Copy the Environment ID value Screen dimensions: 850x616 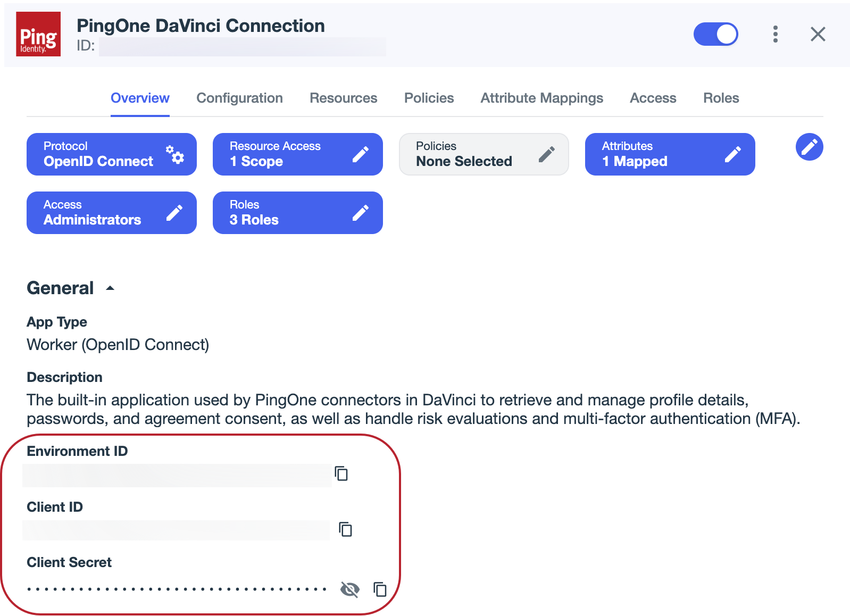(342, 474)
